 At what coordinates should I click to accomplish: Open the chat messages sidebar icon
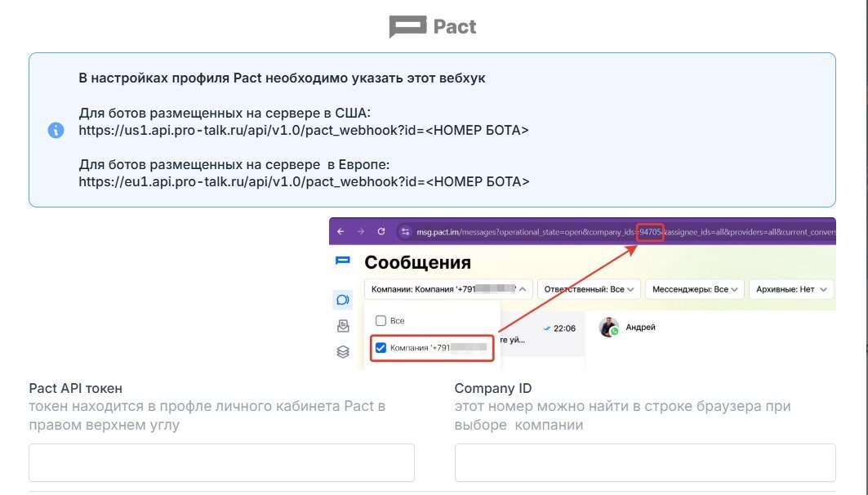pos(343,300)
